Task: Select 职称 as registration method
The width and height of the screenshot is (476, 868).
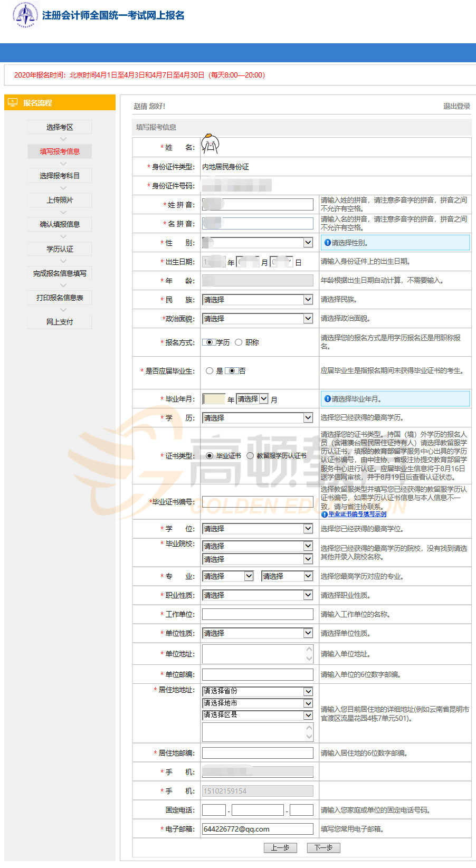Action: (x=239, y=342)
